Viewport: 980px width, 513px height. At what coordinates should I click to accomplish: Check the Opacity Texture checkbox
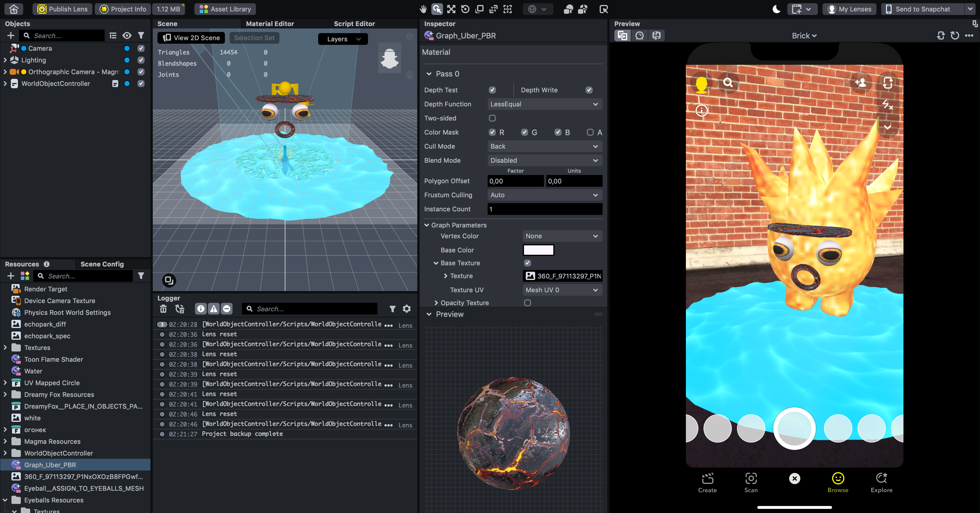tap(527, 303)
